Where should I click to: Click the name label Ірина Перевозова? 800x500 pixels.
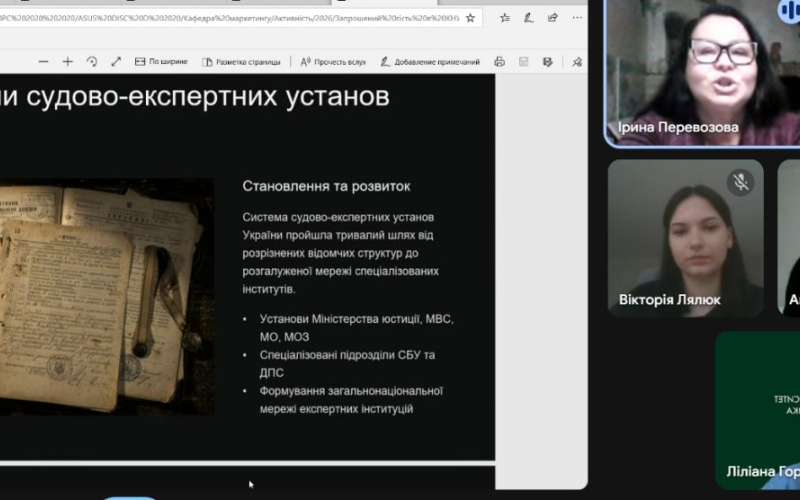(678, 127)
